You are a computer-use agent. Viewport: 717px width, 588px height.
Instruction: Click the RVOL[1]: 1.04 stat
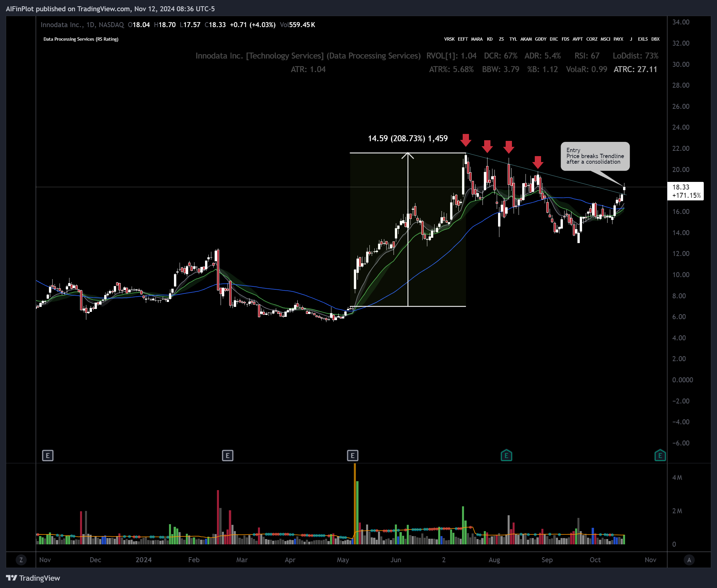(451, 56)
